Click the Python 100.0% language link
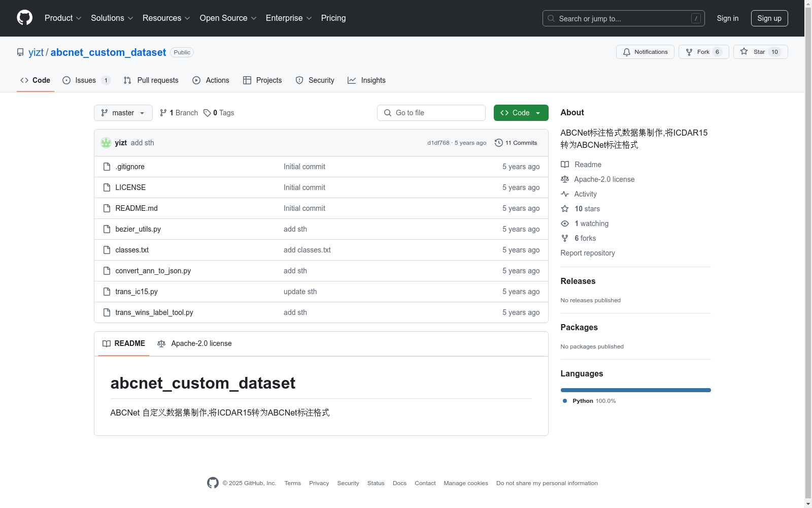812x508 pixels. pos(590,401)
